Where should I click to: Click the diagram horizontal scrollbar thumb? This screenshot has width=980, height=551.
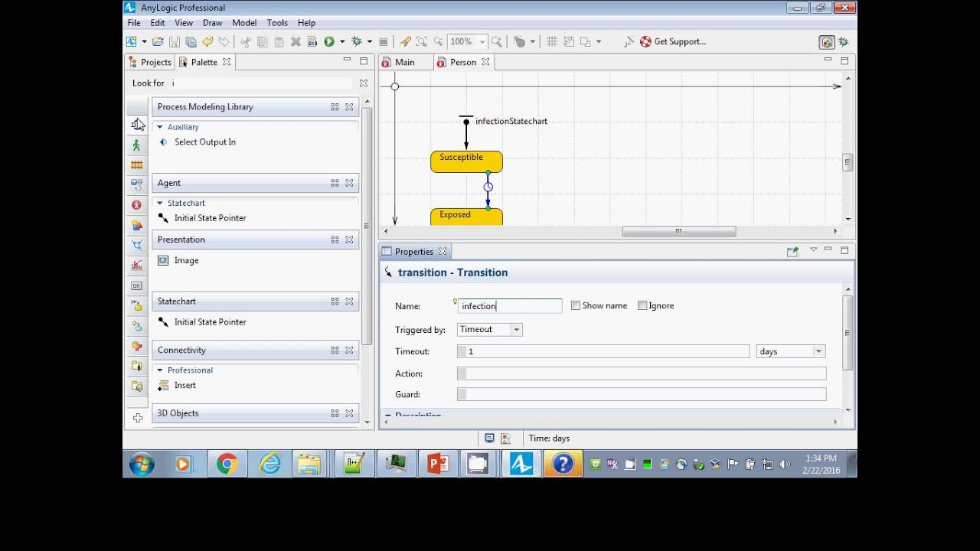[x=679, y=231]
